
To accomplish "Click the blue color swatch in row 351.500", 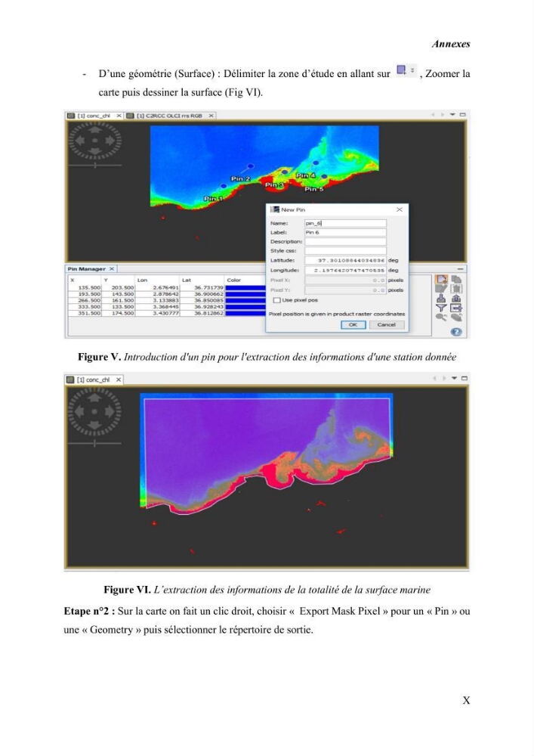I will (245, 314).
